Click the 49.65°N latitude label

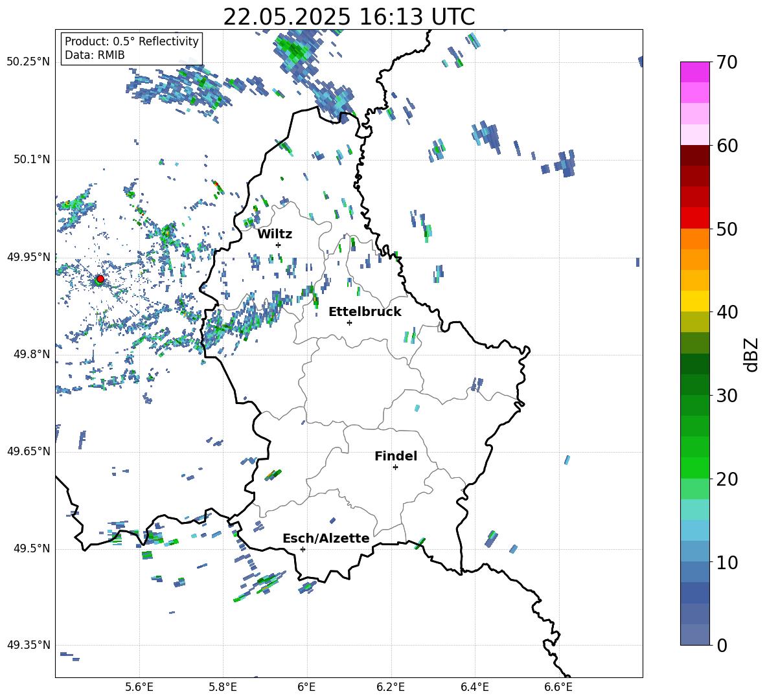pos(29,451)
